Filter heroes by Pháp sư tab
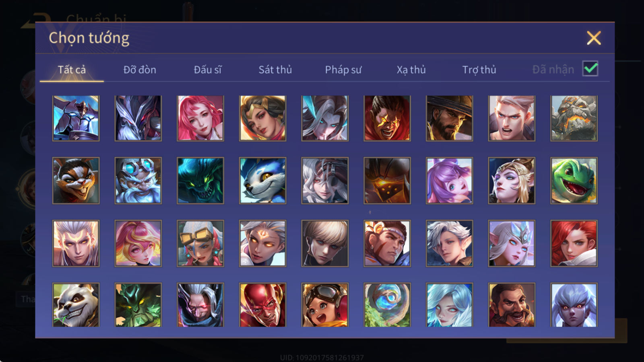 (x=343, y=70)
